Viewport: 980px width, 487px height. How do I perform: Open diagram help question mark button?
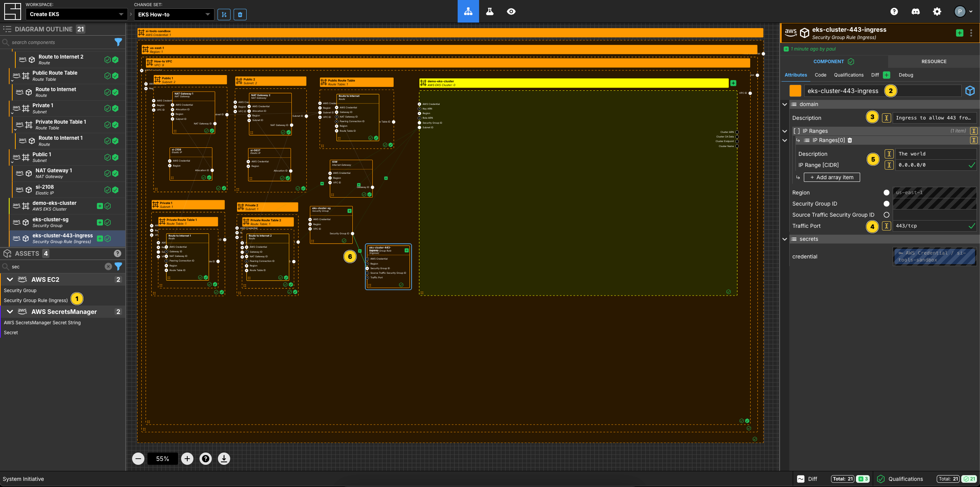point(206,459)
